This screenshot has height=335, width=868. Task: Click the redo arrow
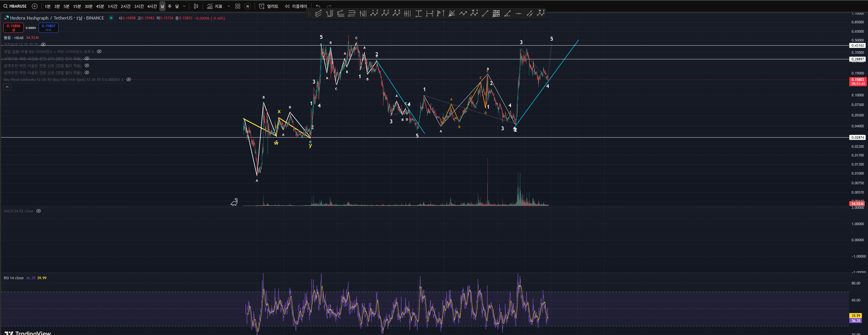click(329, 6)
